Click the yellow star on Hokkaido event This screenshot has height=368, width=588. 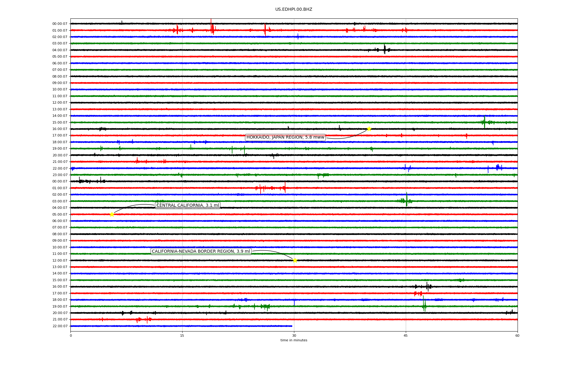pyautogui.click(x=369, y=129)
